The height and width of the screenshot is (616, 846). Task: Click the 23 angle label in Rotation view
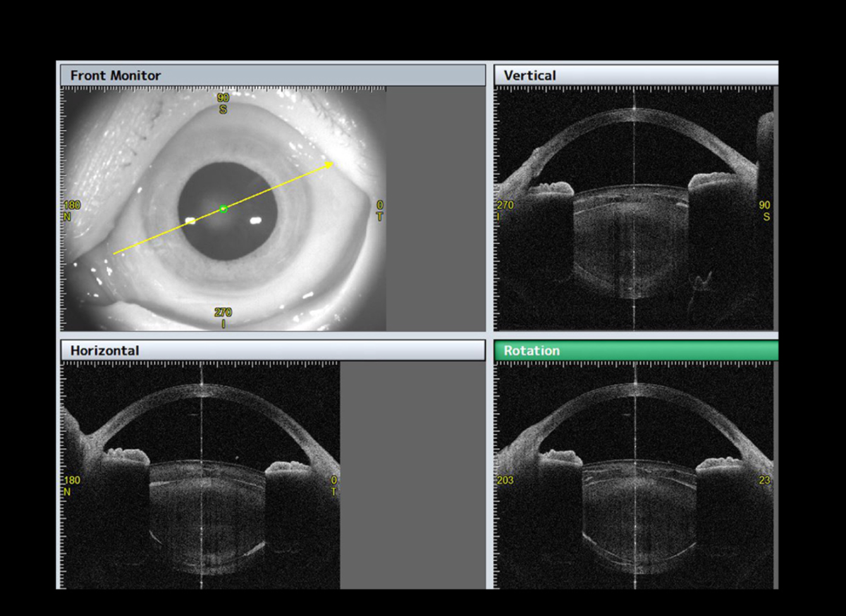click(764, 481)
